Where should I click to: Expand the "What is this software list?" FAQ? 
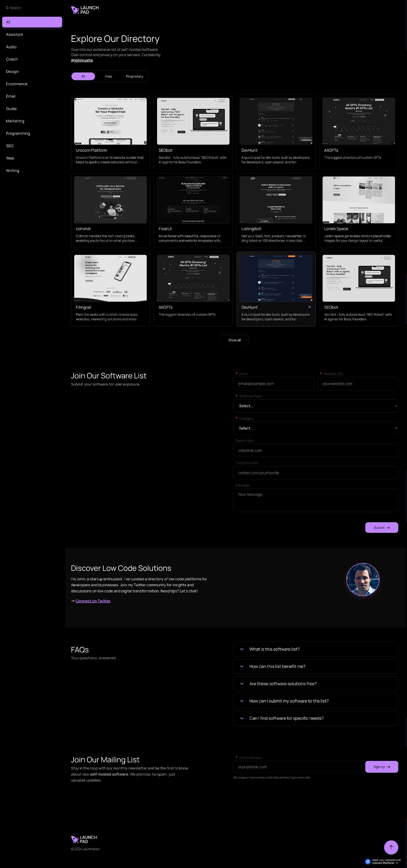(x=316, y=649)
